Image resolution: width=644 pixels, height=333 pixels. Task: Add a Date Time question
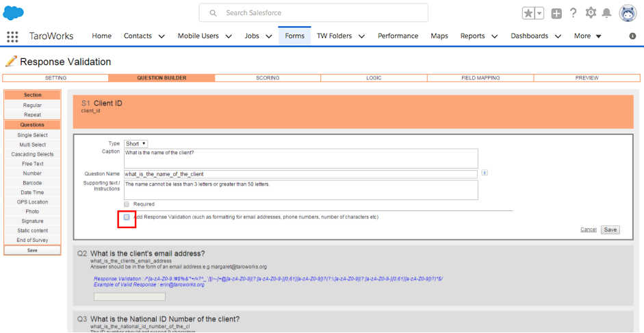pyautogui.click(x=32, y=193)
